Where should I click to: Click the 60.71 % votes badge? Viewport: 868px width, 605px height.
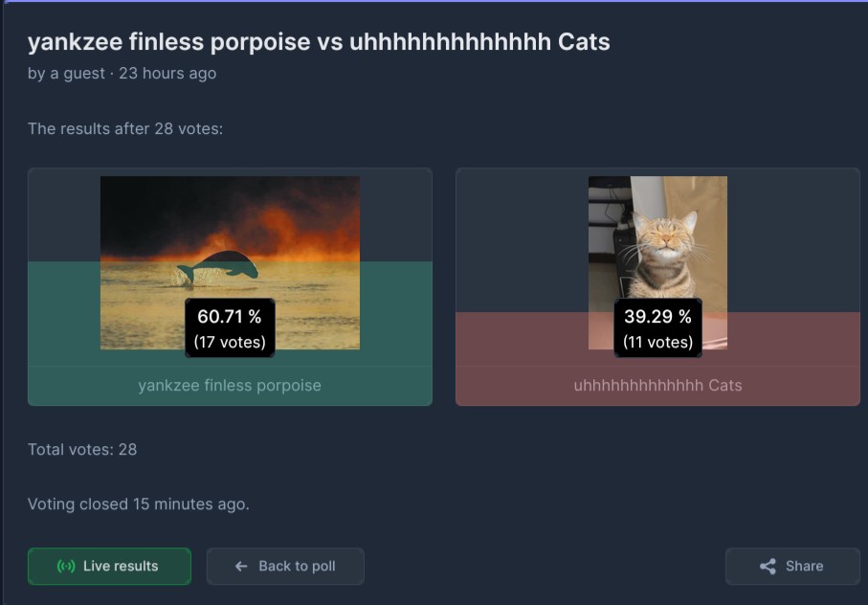[230, 327]
